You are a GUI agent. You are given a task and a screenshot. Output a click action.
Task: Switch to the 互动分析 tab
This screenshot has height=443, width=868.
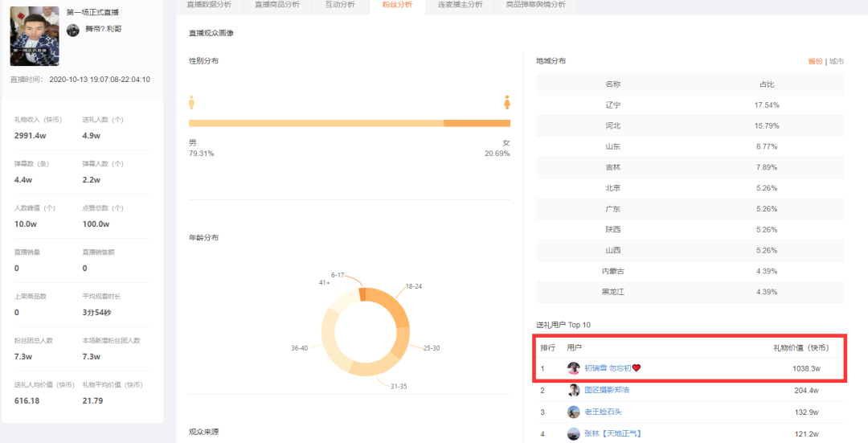coord(340,5)
